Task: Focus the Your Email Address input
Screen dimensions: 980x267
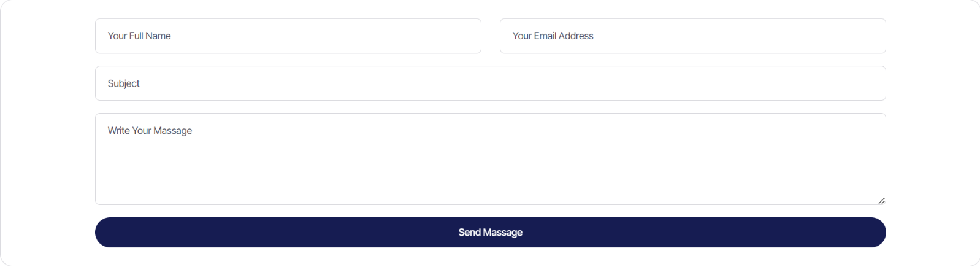Action: coord(692,36)
